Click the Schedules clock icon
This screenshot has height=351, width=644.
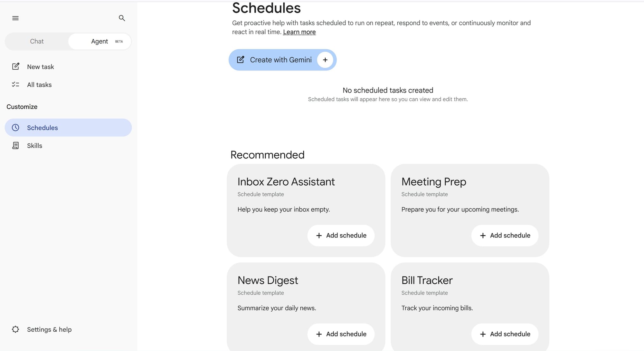(15, 128)
